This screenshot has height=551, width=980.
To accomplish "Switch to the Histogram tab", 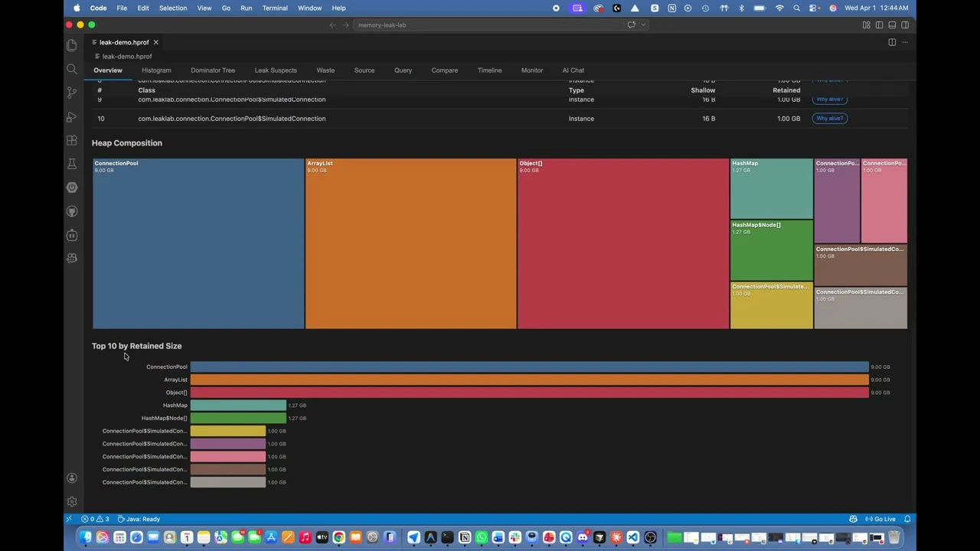I will tap(156, 70).
